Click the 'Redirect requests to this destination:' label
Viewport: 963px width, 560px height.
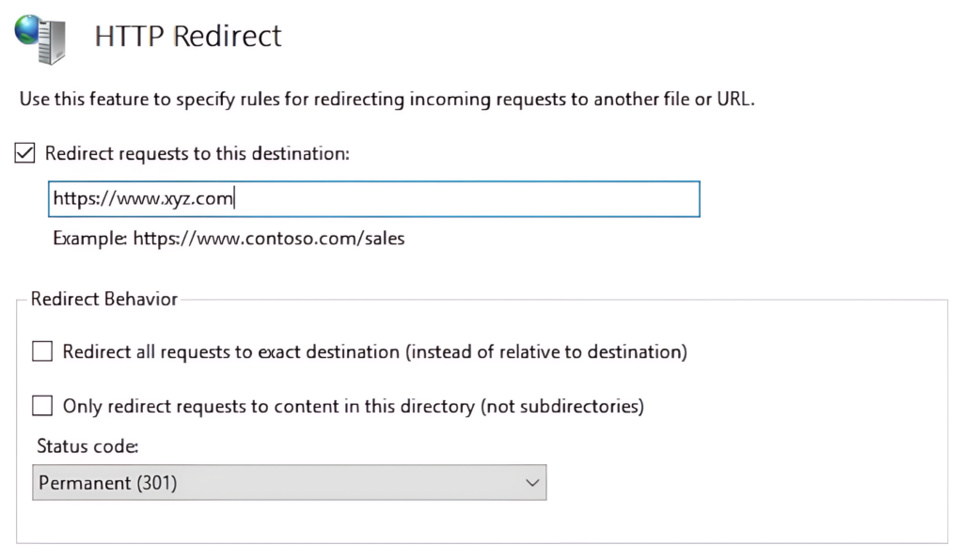[x=197, y=153]
